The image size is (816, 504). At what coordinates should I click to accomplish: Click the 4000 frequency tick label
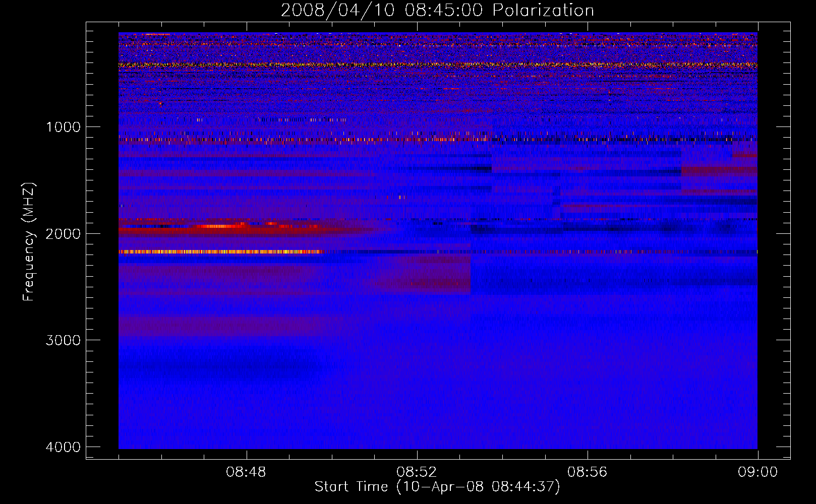coord(63,447)
